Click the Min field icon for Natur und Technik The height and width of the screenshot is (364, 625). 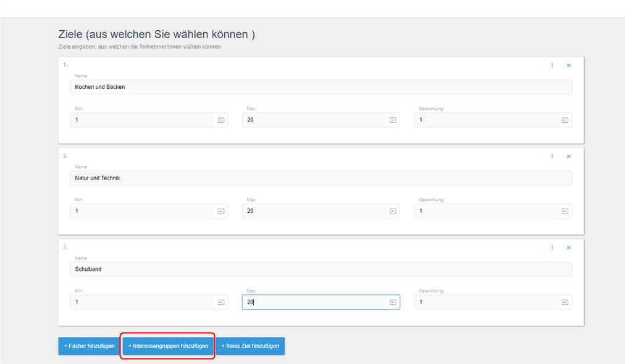[221, 211]
